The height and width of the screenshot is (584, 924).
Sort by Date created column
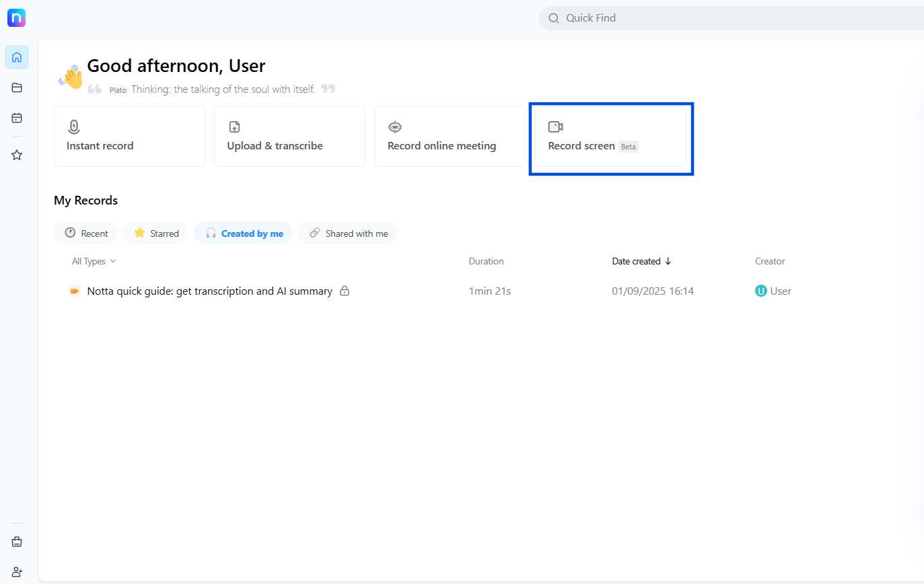(641, 261)
